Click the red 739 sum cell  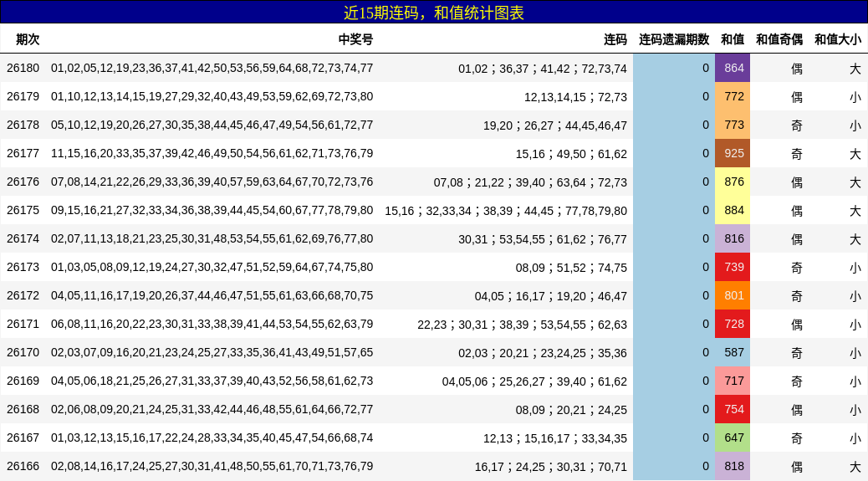coord(733,267)
